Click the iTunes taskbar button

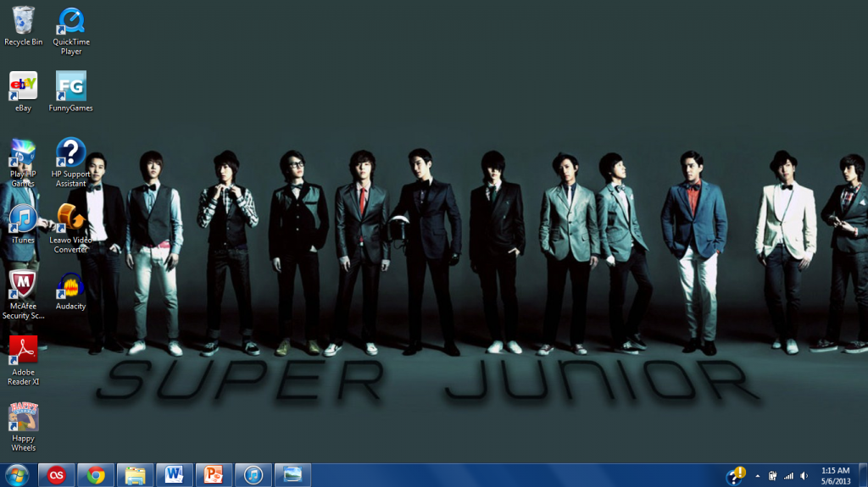click(x=253, y=475)
